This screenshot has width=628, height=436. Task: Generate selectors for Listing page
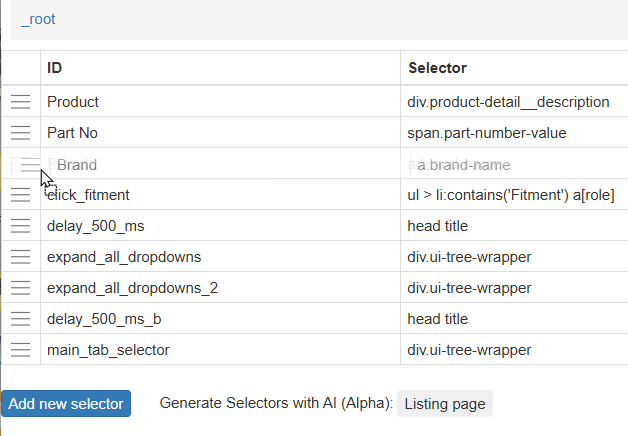445,404
